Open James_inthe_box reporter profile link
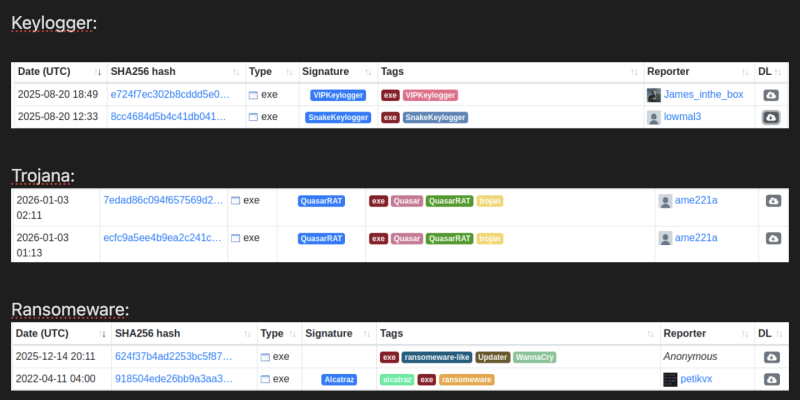The height and width of the screenshot is (400, 800). [x=704, y=94]
